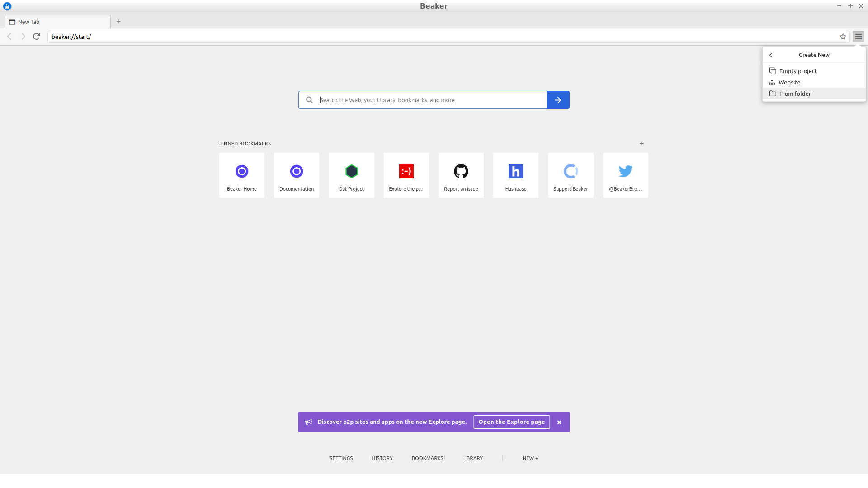Select From folder menu option
Image resolution: width=868 pixels, height=488 pixels.
[x=795, y=94]
